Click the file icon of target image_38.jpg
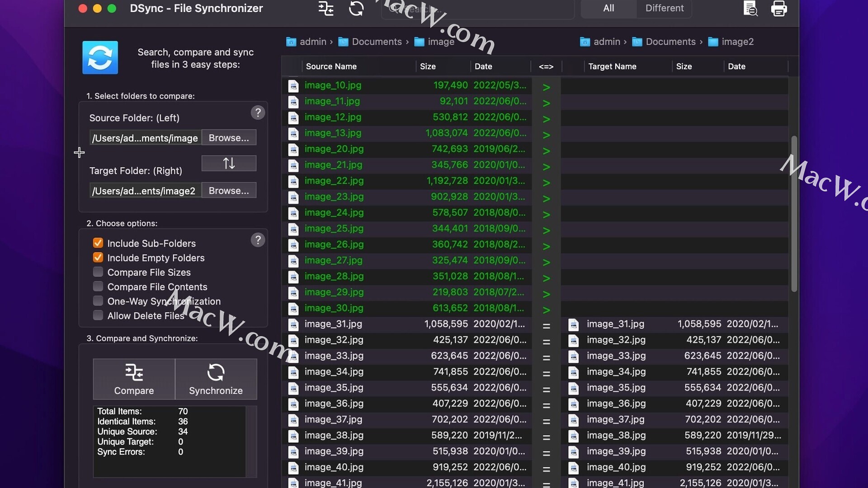 (573, 436)
